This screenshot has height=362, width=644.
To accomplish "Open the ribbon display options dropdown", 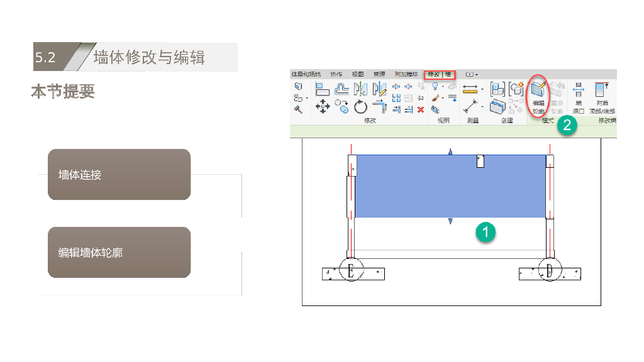I will click(472, 74).
